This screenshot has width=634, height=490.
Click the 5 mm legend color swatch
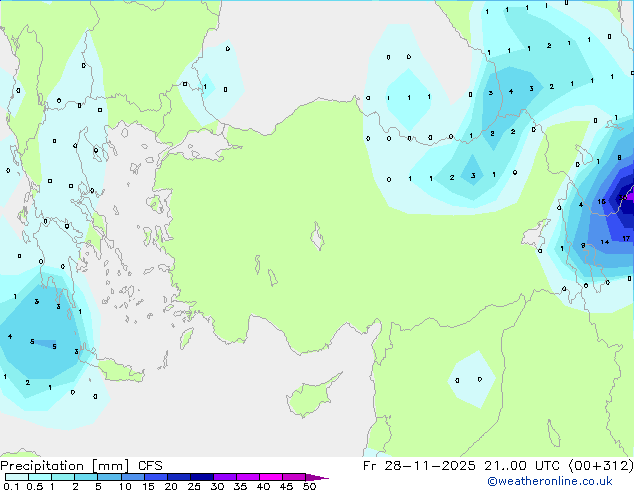109,477
